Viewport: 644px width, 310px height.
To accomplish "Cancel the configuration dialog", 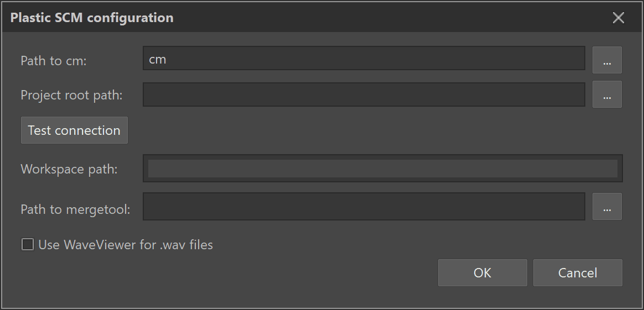I will click(577, 273).
